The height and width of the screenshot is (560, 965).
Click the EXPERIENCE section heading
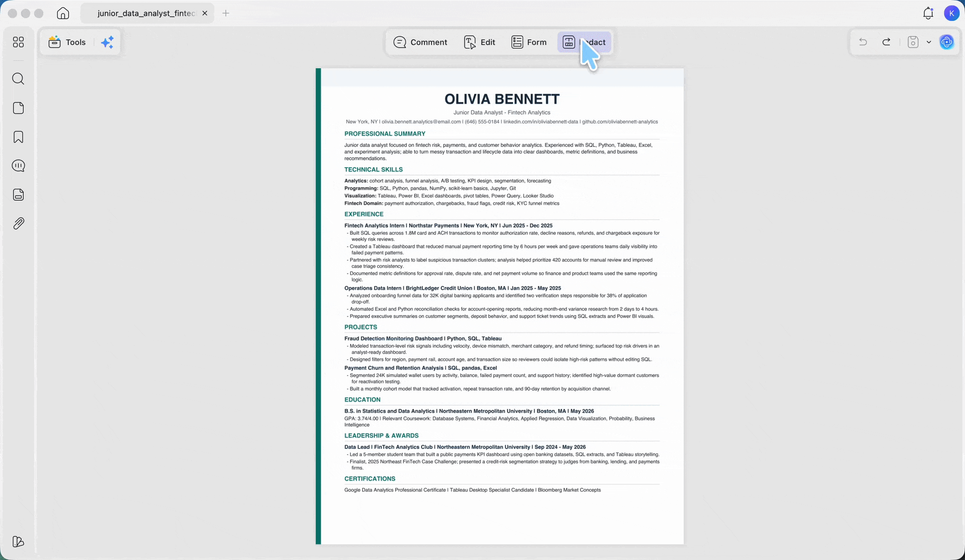pos(364,214)
